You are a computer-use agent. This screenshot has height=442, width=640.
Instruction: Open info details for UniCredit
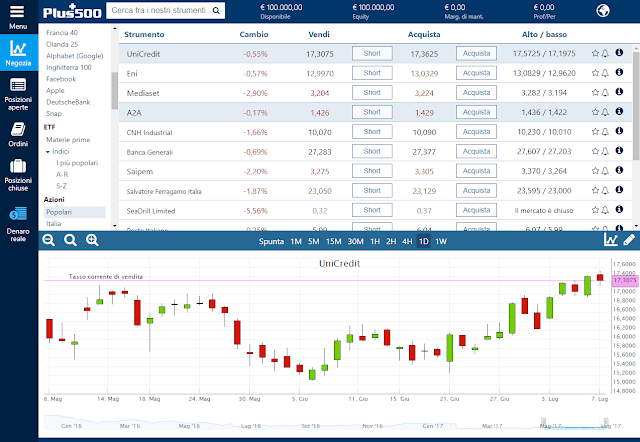pos(619,53)
